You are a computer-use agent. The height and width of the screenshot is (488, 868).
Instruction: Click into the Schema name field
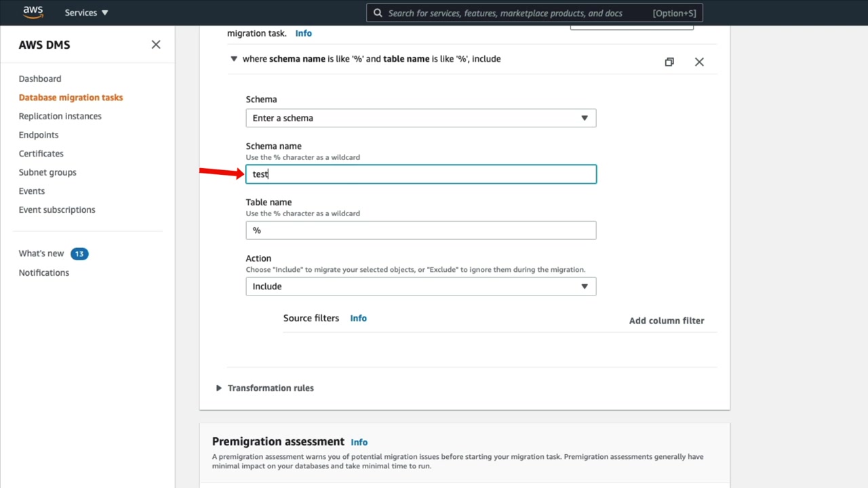pos(420,174)
